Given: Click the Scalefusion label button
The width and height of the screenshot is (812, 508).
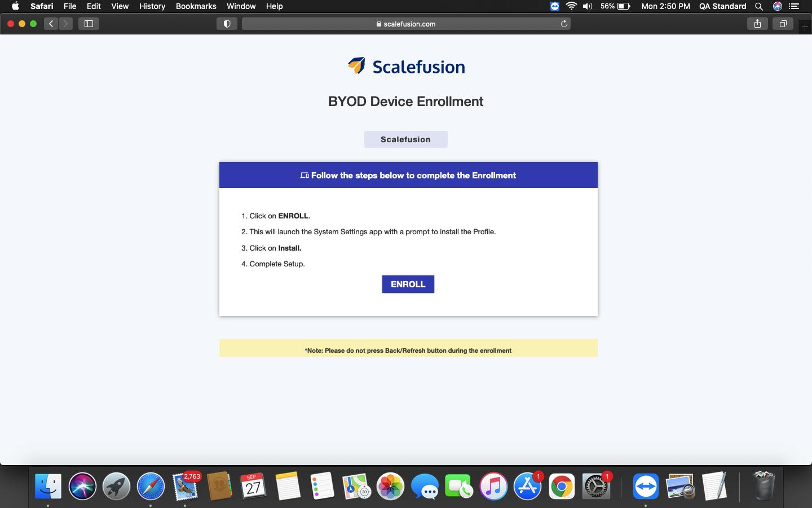Looking at the screenshot, I should point(405,139).
